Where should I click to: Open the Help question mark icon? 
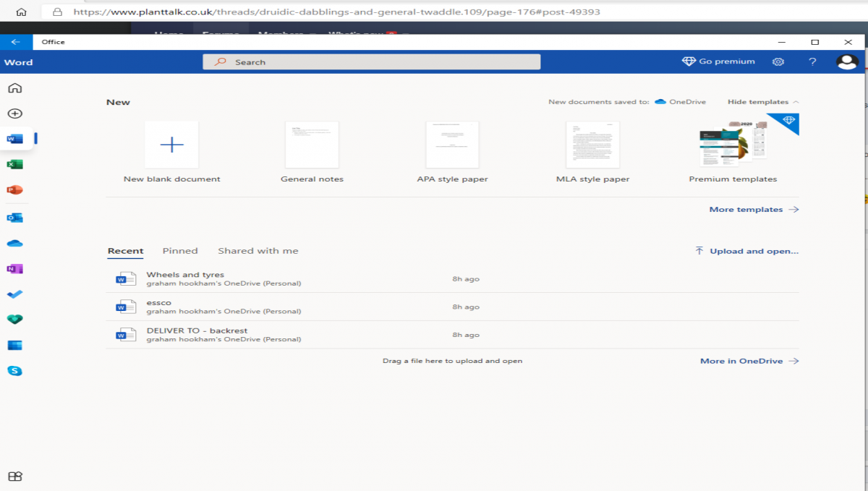point(813,62)
